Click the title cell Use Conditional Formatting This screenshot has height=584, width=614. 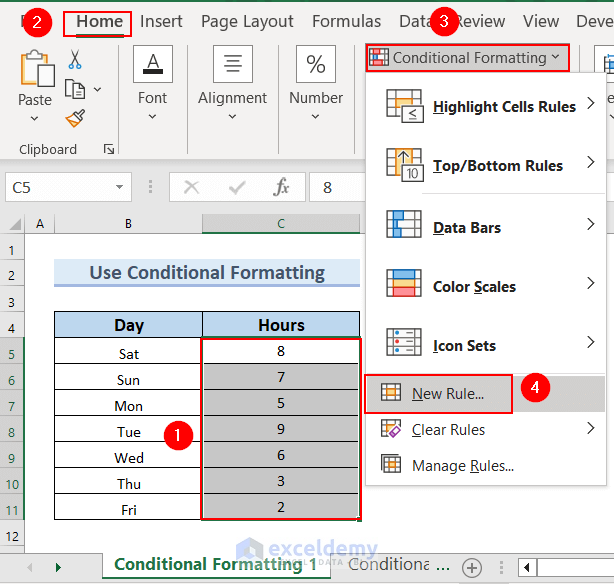tap(207, 273)
